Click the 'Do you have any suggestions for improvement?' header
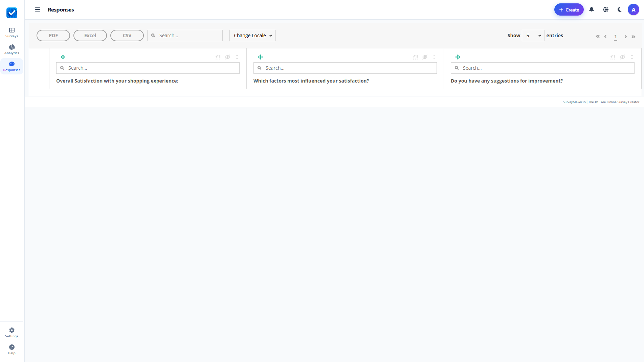The image size is (644, 362). click(507, 81)
